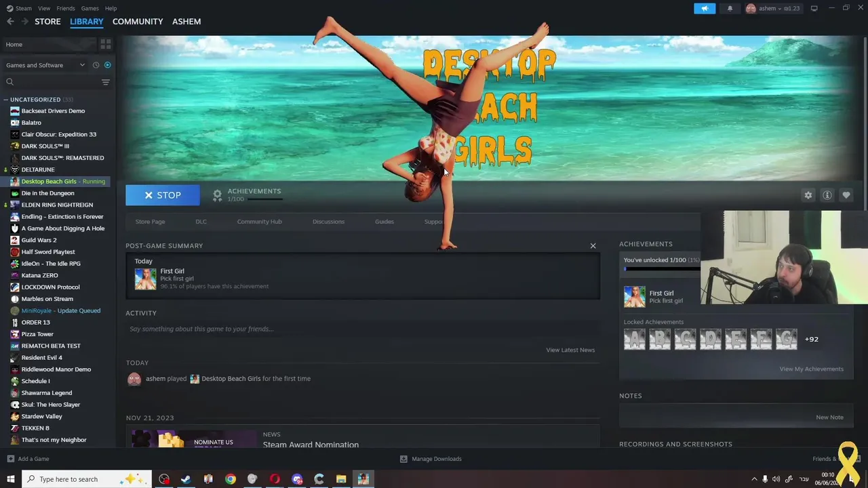Go to the STORE tab
Viewport: 868px width, 488px height.
coord(47,22)
